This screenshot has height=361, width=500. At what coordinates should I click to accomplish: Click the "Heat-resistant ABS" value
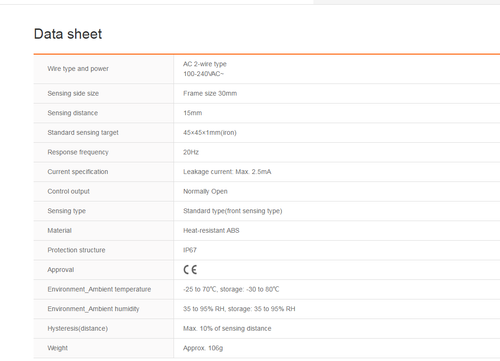[x=211, y=231]
